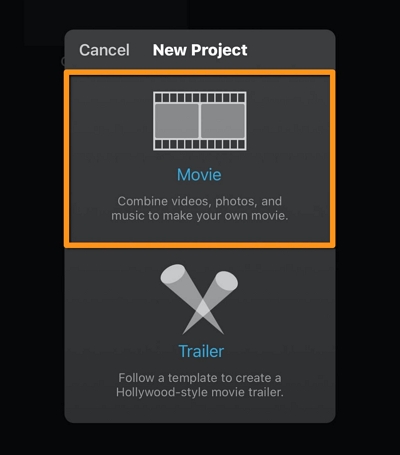Click the 'music to make your own movie.' line
The height and width of the screenshot is (455, 400).
(x=200, y=216)
